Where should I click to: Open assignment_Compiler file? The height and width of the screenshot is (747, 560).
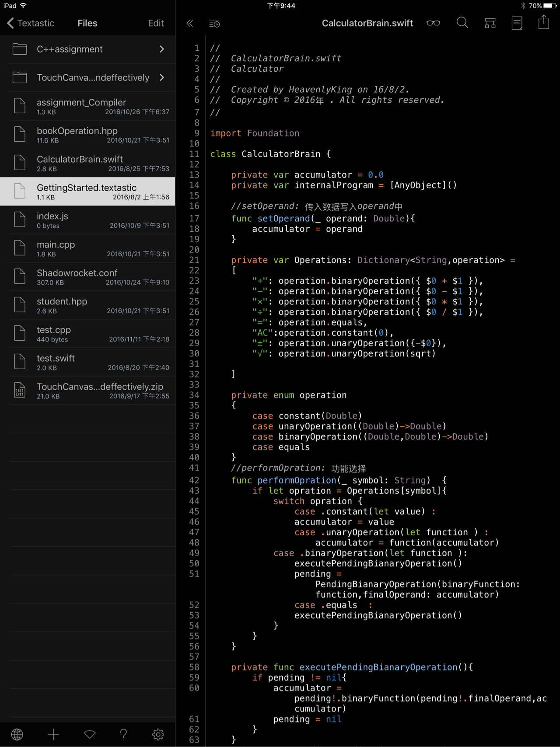87,106
